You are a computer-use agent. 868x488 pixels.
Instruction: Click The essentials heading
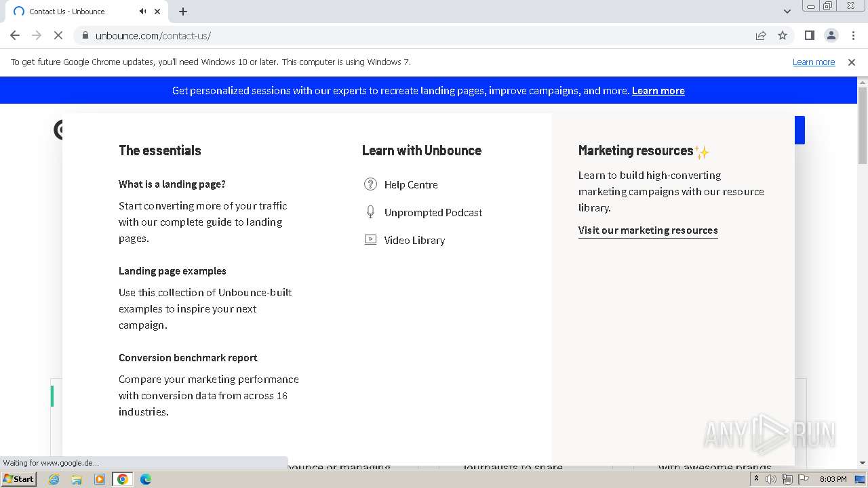coord(160,150)
